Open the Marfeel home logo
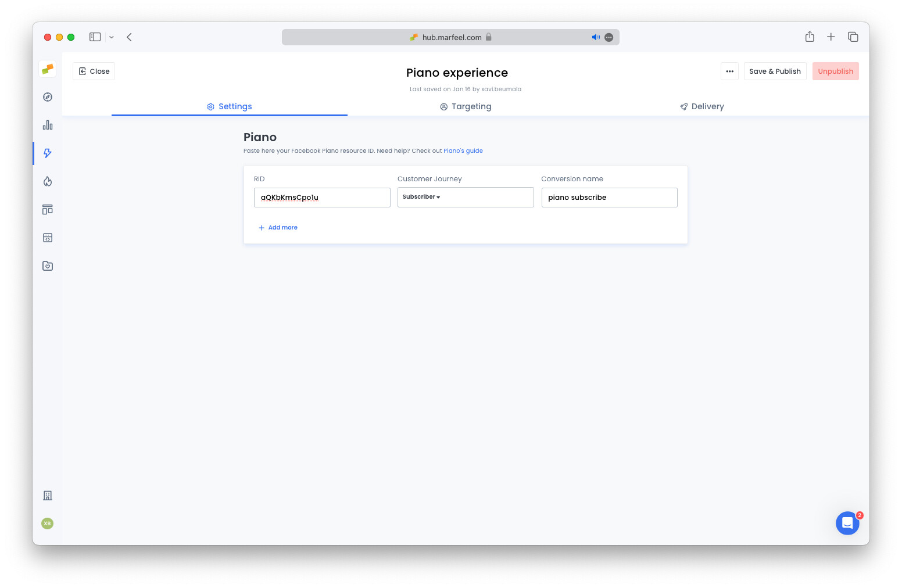Screen dimensions: 902x588 47,69
